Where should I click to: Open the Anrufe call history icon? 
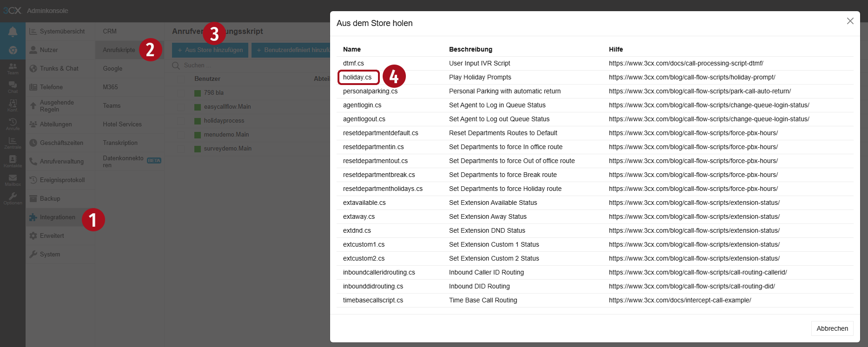coord(13,124)
